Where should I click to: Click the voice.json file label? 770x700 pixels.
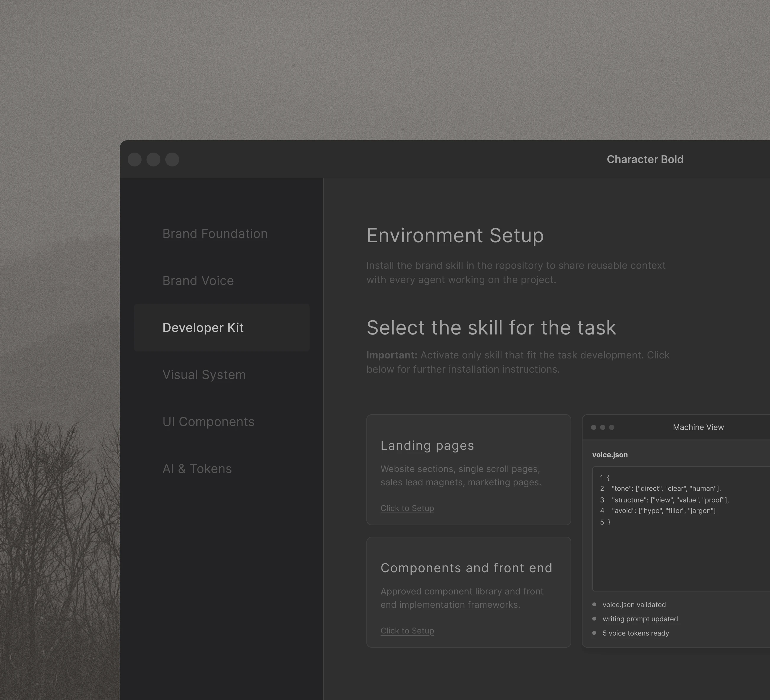coord(610,455)
